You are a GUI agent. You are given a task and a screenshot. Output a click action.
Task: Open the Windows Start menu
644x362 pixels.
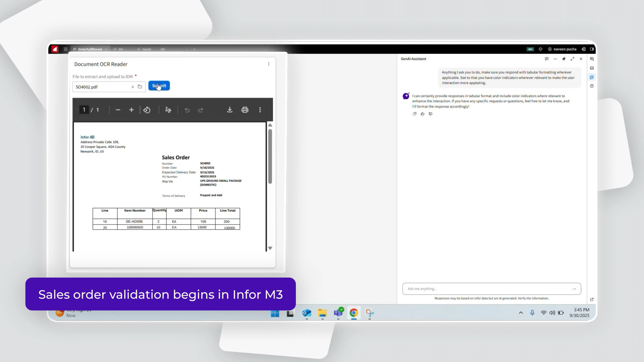(x=275, y=313)
